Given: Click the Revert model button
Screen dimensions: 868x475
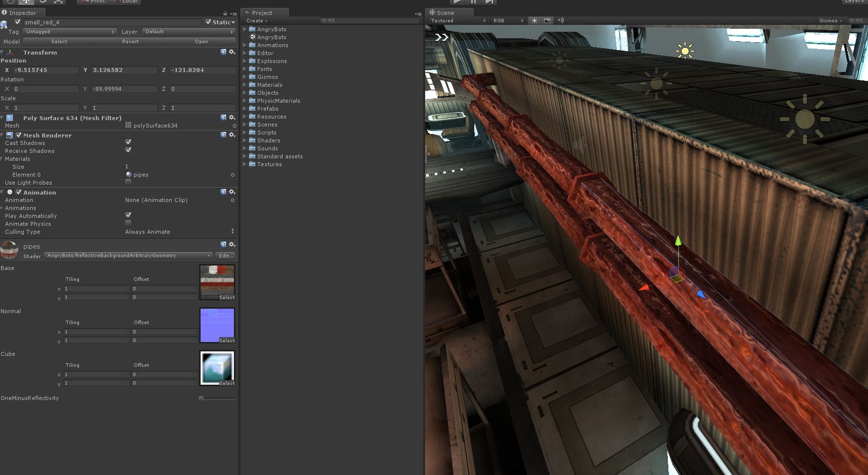Looking at the screenshot, I should tap(130, 42).
